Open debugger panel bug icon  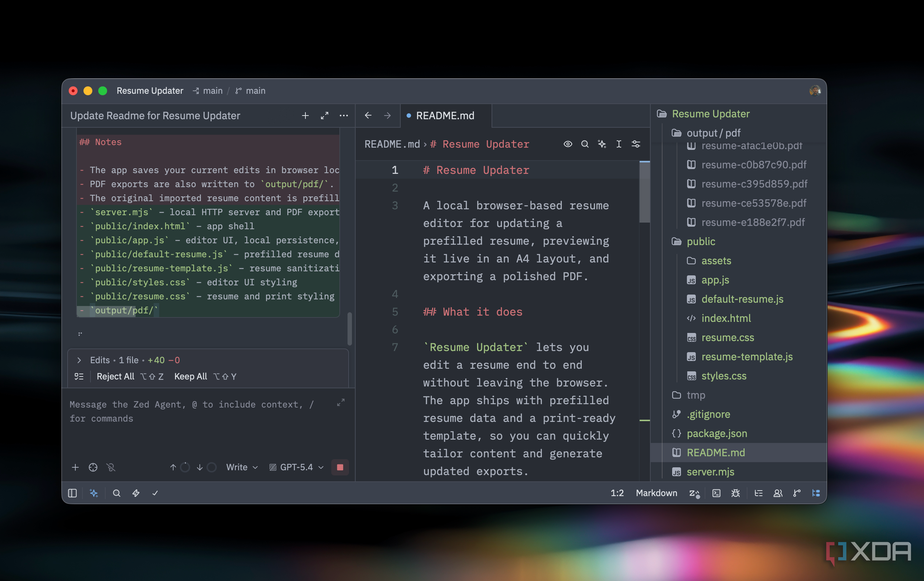tap(735, 493)
